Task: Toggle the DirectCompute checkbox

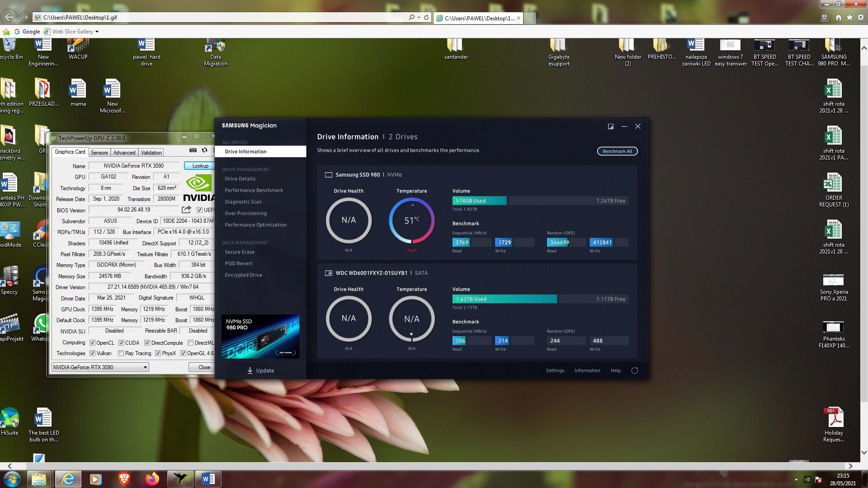Action: 147,343
